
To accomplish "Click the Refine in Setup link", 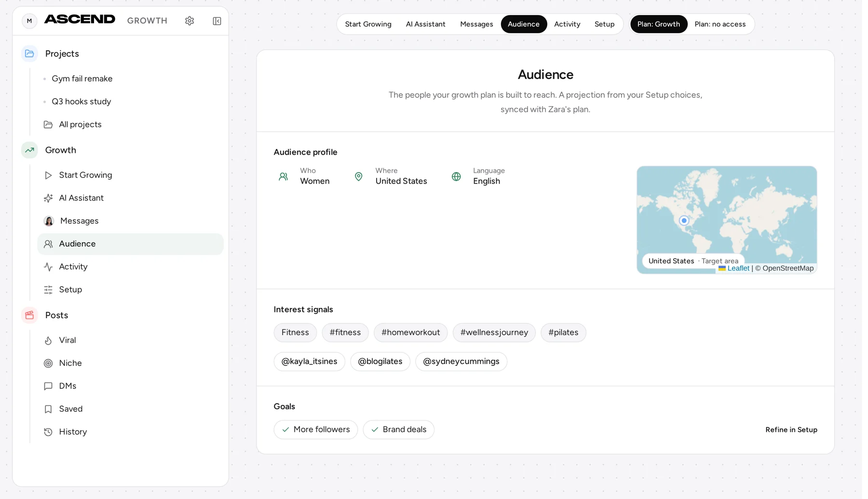I will (x=791, y=430).
